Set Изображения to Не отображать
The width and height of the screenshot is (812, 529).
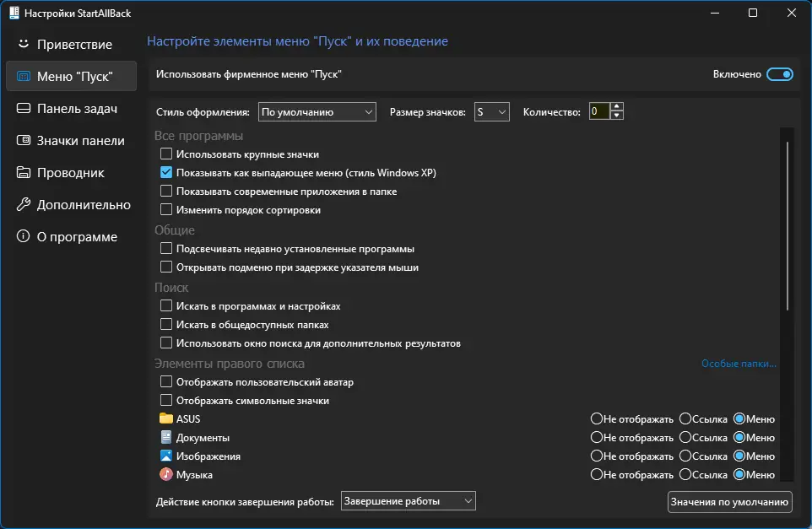tap(597, 456)
